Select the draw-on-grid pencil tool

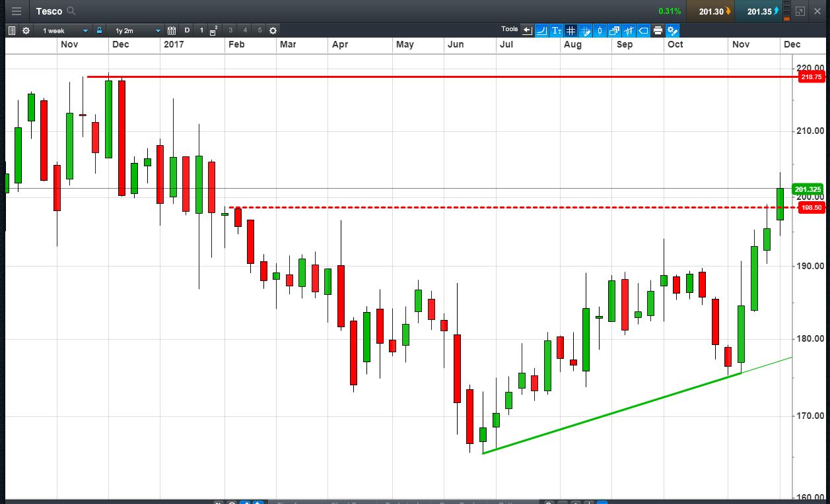(585, 30)
